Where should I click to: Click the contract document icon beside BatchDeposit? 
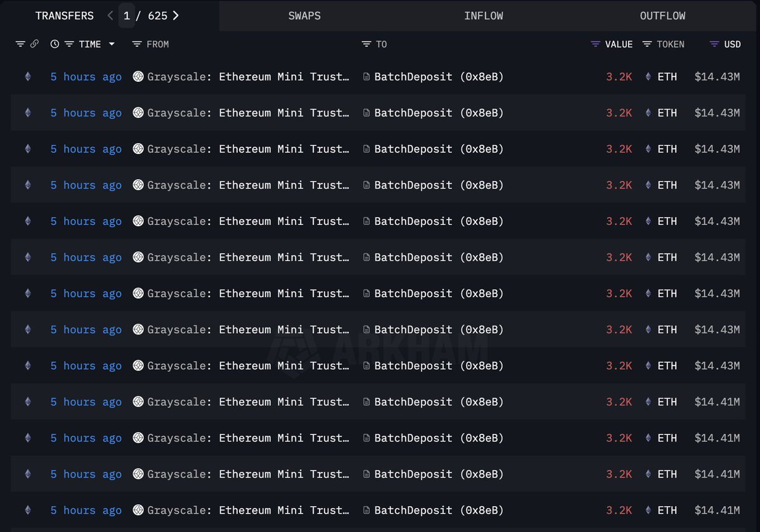pos(366,77)
